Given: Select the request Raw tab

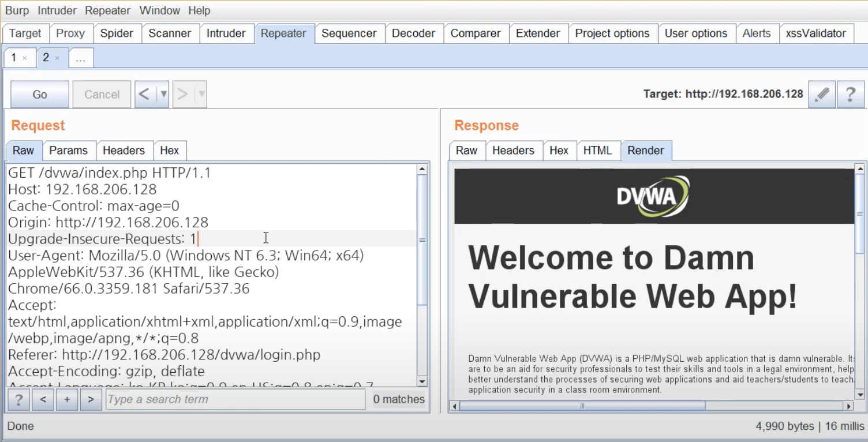Looking at the screenshot, I should click(x=24, y=151).
